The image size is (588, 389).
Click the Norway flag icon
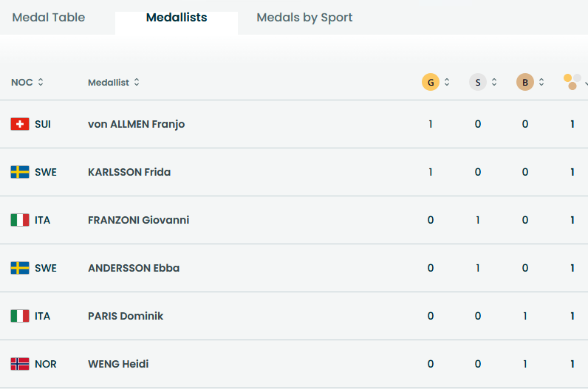(20, 364)
